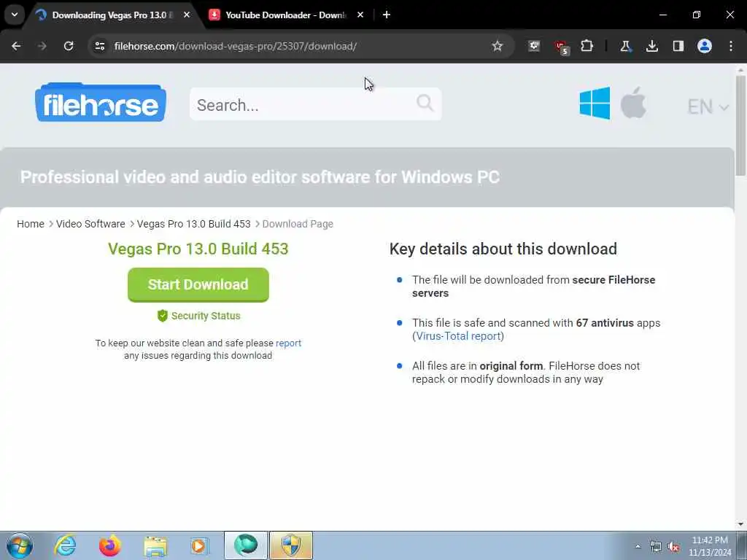The image size is (747, 560).
Task: Click the FileHorse logo
Action: 101,102
